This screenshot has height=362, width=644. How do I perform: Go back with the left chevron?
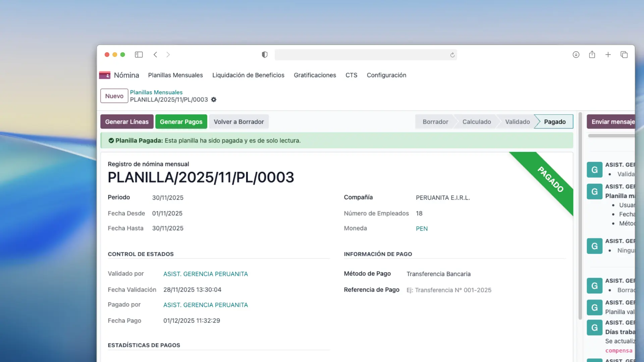pos(155,55)
